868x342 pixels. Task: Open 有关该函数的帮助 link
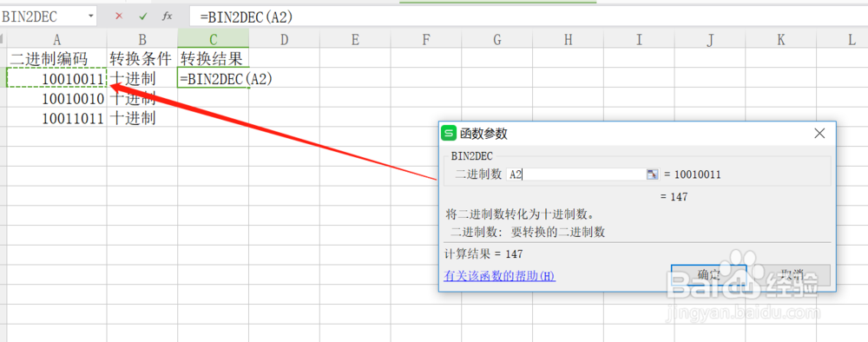tap(499, 275)
